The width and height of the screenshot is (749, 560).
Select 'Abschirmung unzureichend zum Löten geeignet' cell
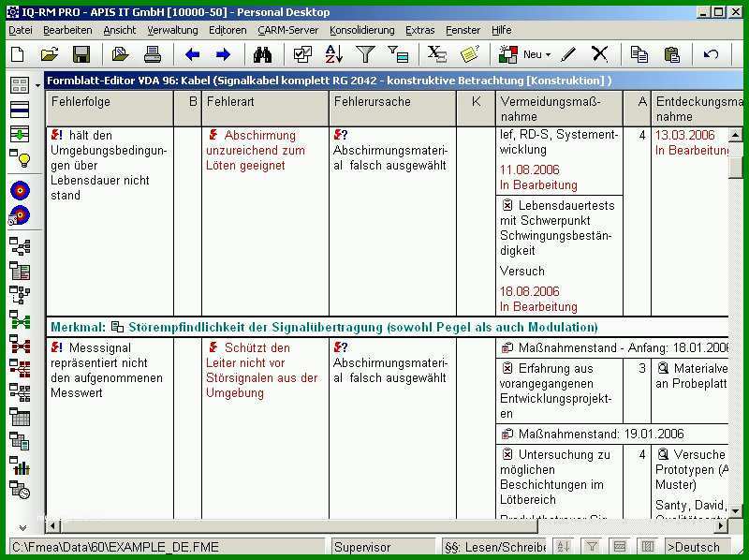[265, 221]
